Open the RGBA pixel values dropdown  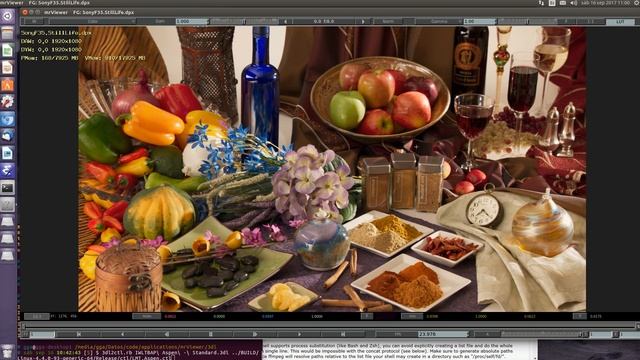(x=147, y=316)
